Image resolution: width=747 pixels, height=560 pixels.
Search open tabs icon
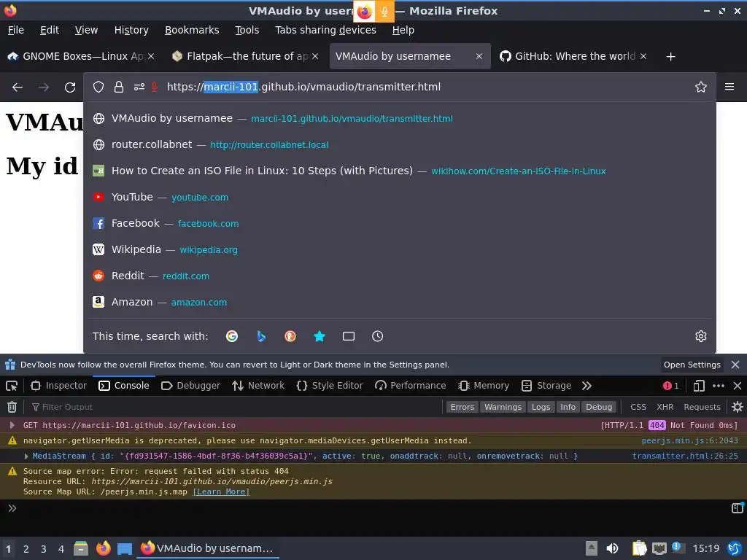point(349,336)
